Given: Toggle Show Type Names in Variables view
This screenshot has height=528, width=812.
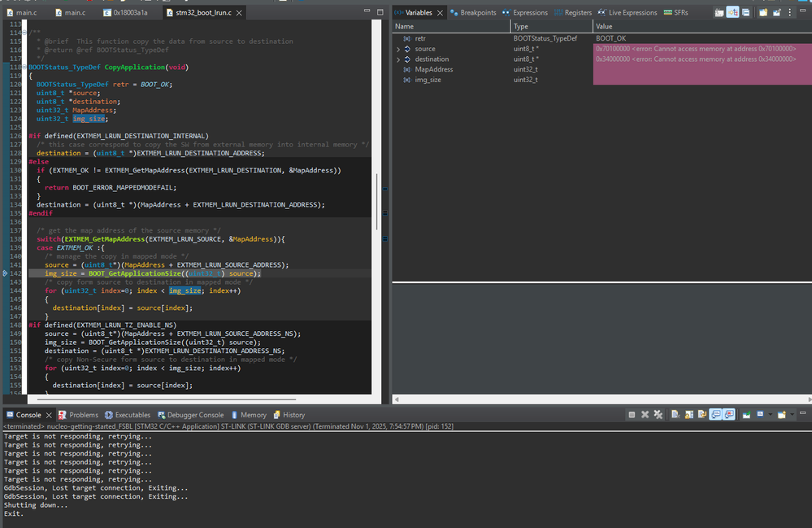Looking at the screenshot, I should tap(720, 12).
